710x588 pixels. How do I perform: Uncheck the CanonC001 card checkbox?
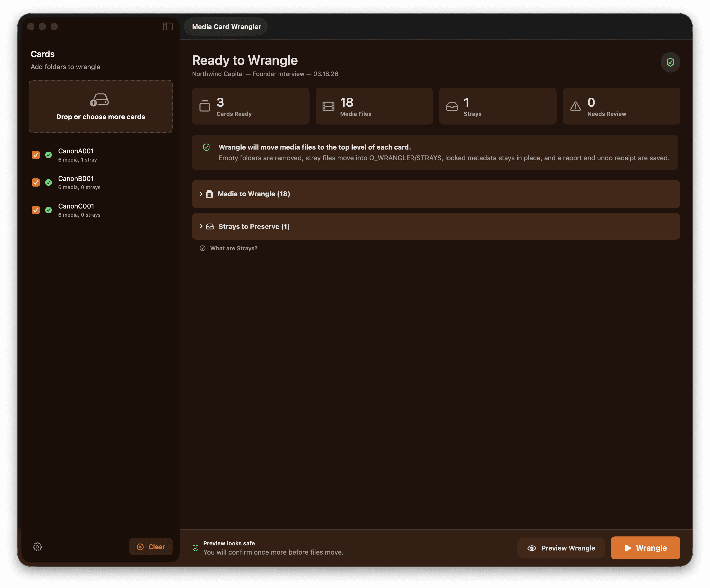[35, 210]
